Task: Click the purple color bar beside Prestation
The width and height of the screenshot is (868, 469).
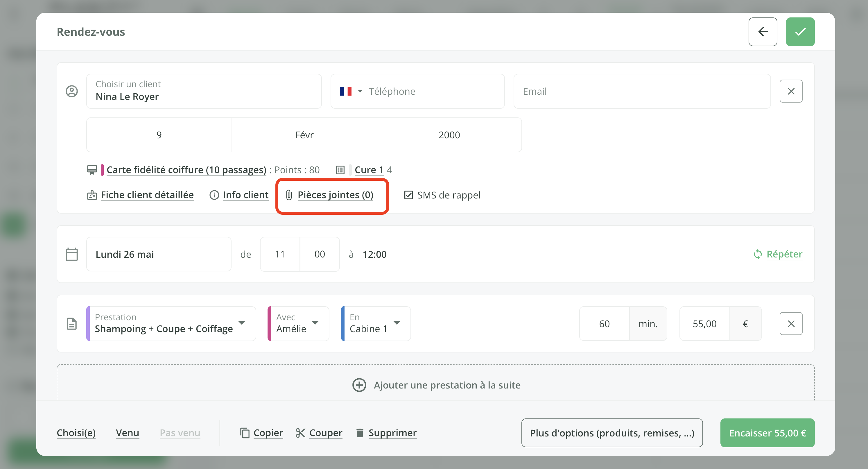Action: (x=89, y=323)
